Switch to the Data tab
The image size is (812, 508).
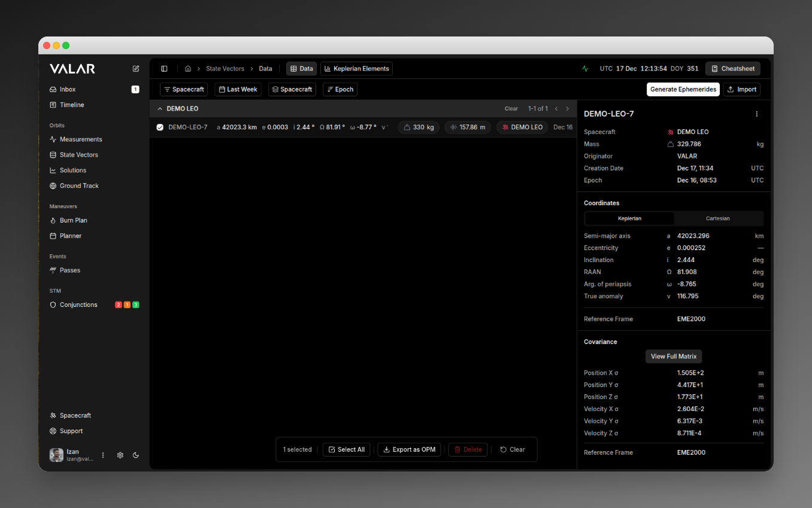click(x=302, y=69)
